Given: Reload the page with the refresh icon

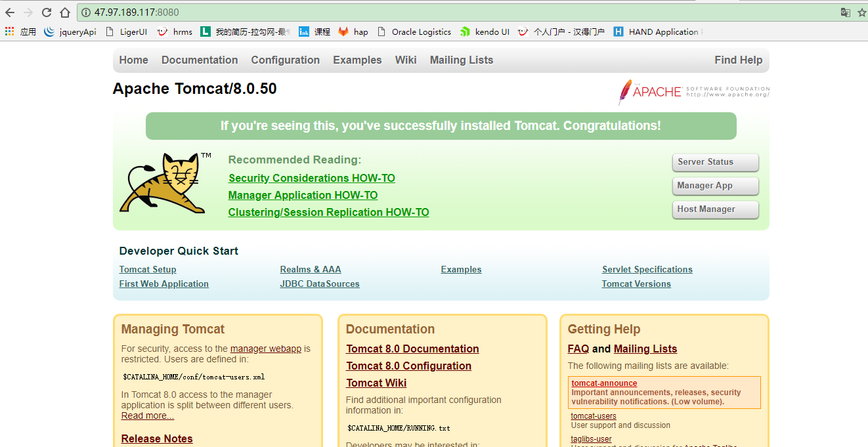Looking at the screenshot, I should [x=47, y=12].
